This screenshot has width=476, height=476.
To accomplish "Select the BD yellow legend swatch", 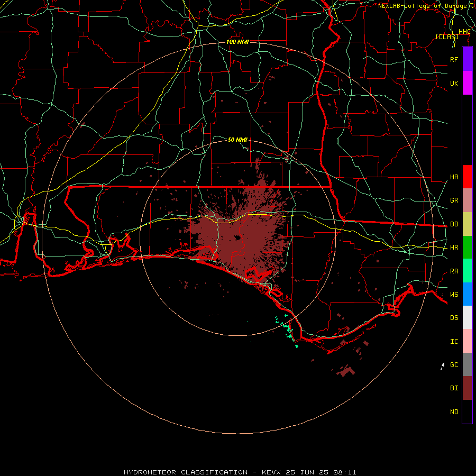I will click(467, 224).
